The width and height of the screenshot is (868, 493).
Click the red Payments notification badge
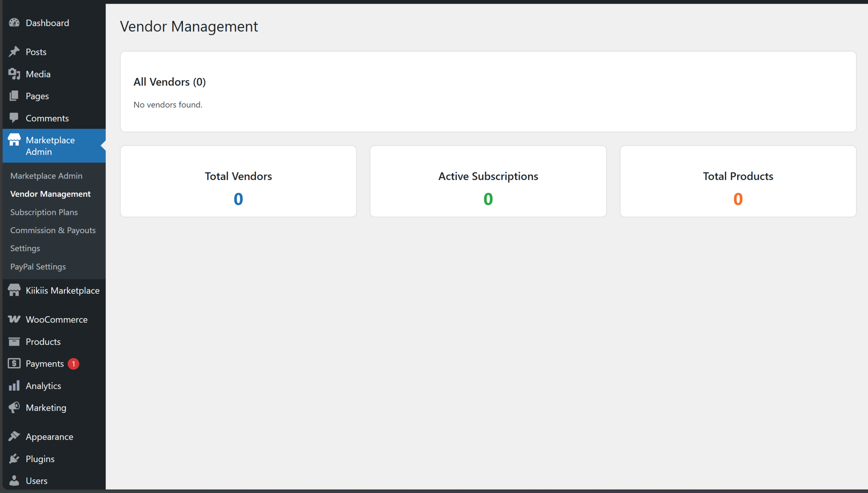[73, 364]
